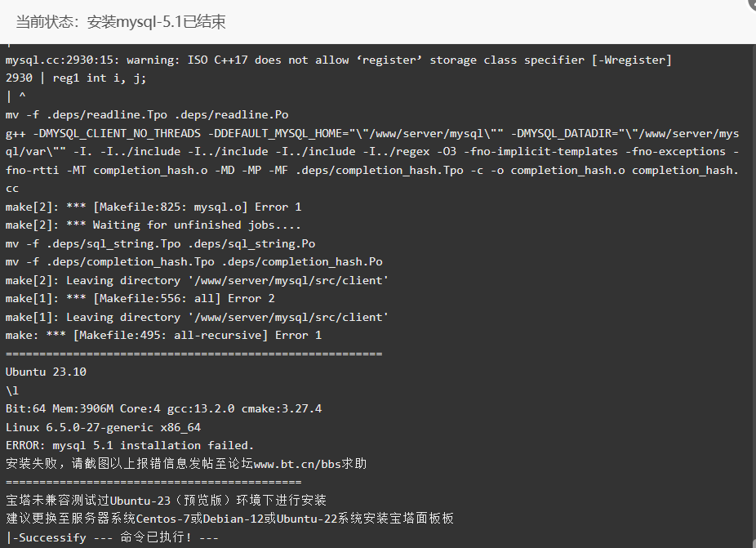This screenshot has height=548, width=756.
Task: Click the 'ERROR: mysql 5.1 installation failed' line
Action: pyautogui.click(x=130, y=445)
